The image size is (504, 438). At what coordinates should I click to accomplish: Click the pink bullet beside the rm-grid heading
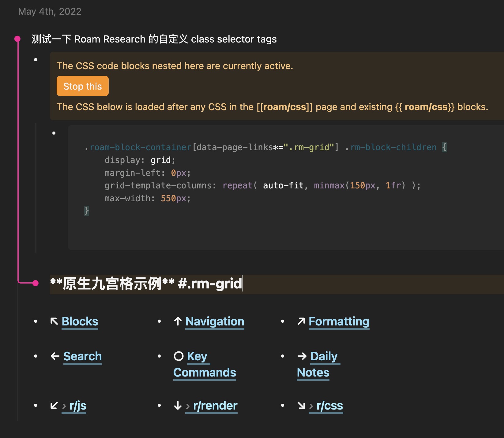(x=36, y=283)
